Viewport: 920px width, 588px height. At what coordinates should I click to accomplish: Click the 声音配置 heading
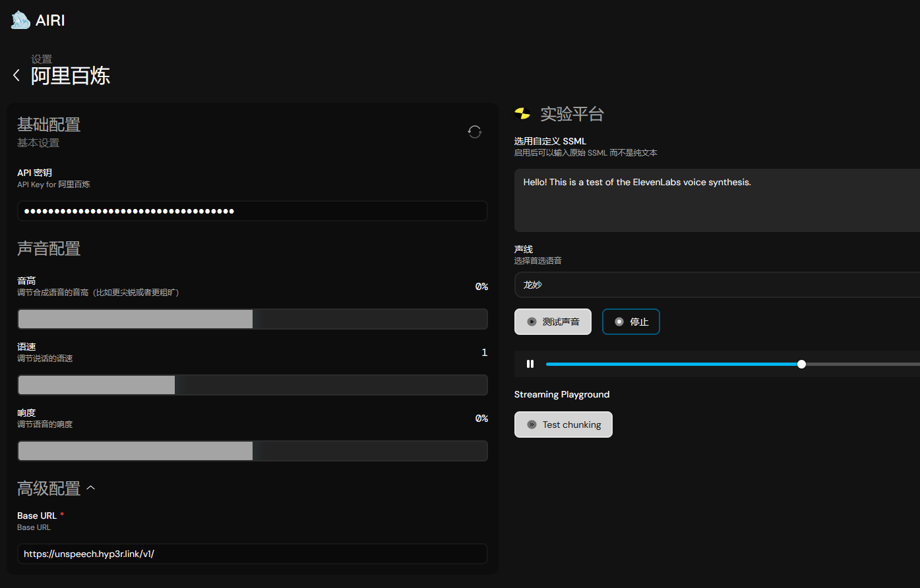pos(49,249)
